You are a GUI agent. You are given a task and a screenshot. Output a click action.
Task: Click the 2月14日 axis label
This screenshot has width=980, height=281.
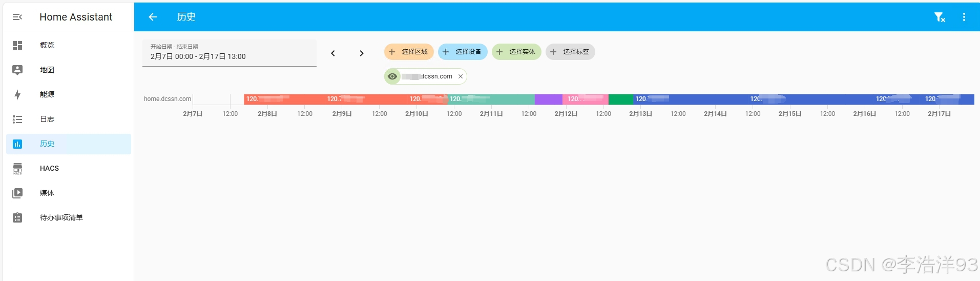(x=715, y=114)
